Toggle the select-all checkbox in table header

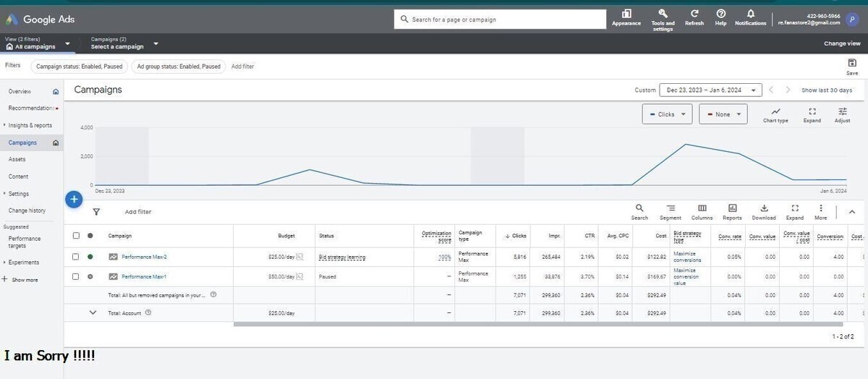click(76, 236)
